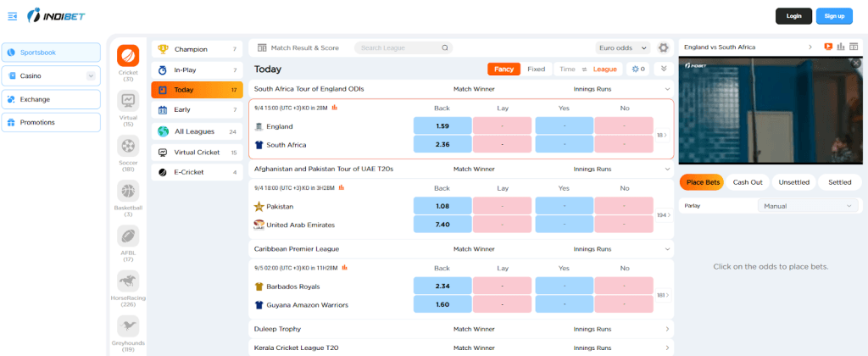The image size is (868, 356).
Task: Open odds settings gear icon
Action: click(663, 47)
